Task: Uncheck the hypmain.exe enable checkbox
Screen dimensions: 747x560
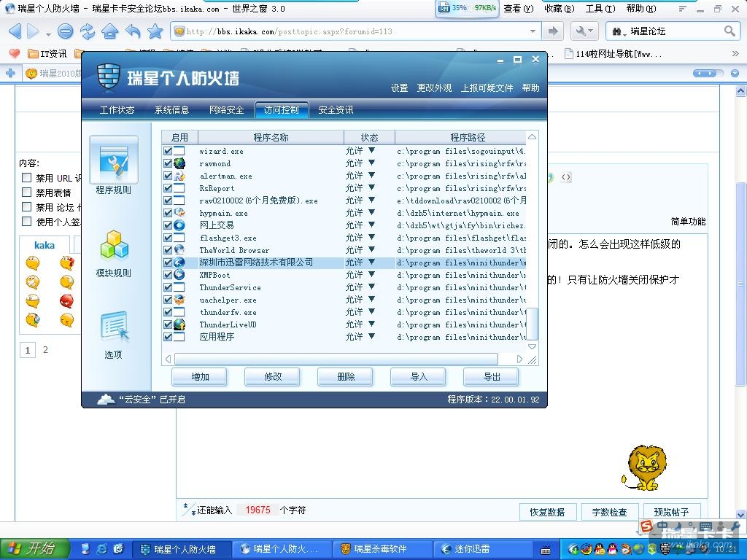Action: point(168,213)
